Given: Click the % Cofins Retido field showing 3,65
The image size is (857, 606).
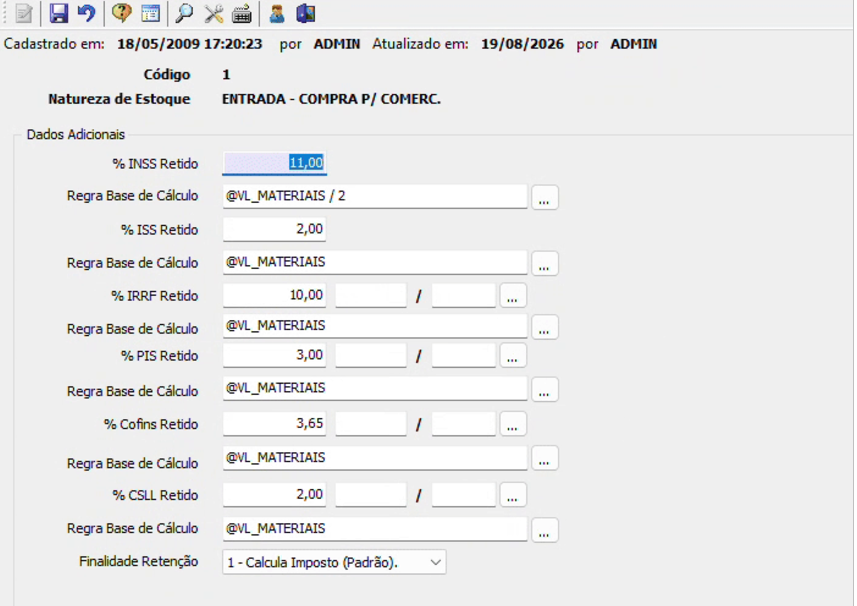Looking at the screenshot, I should (274, 423).
